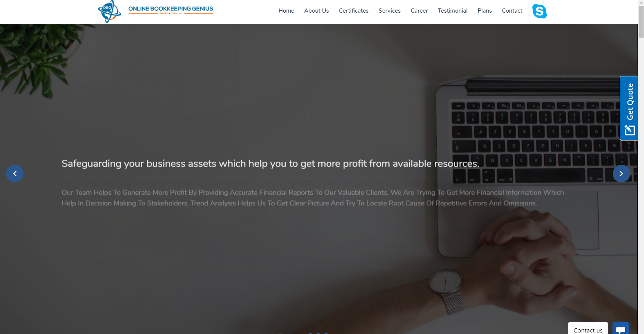Open About Us page
The height and width of the screenshot is (334, 644).
click(x=316, y=11)
